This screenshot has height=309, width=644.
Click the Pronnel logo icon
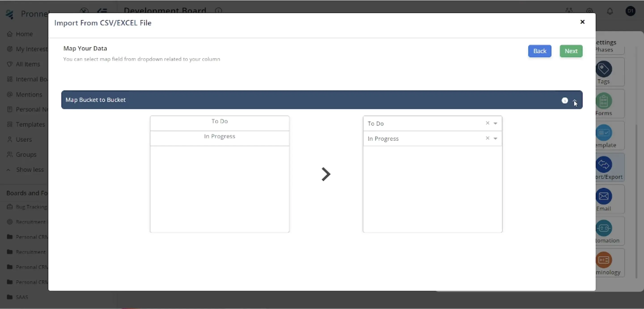(9, 14)
